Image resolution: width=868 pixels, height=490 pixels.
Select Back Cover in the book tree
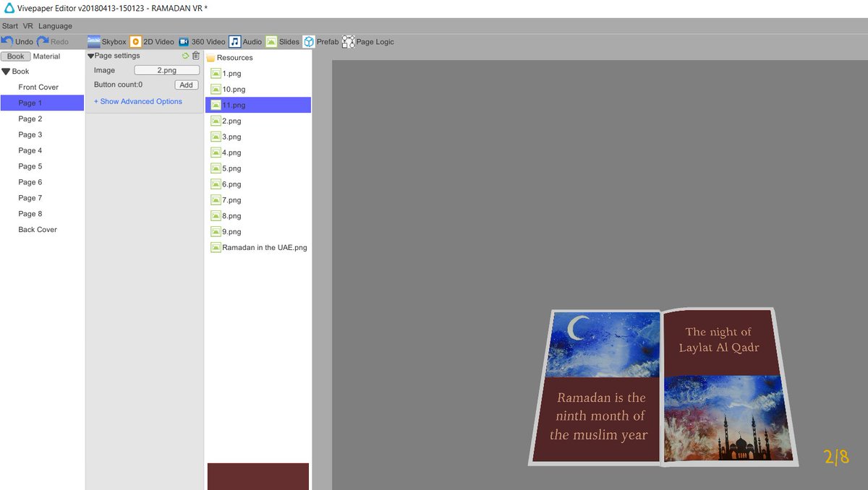click(x=42, y=230)
